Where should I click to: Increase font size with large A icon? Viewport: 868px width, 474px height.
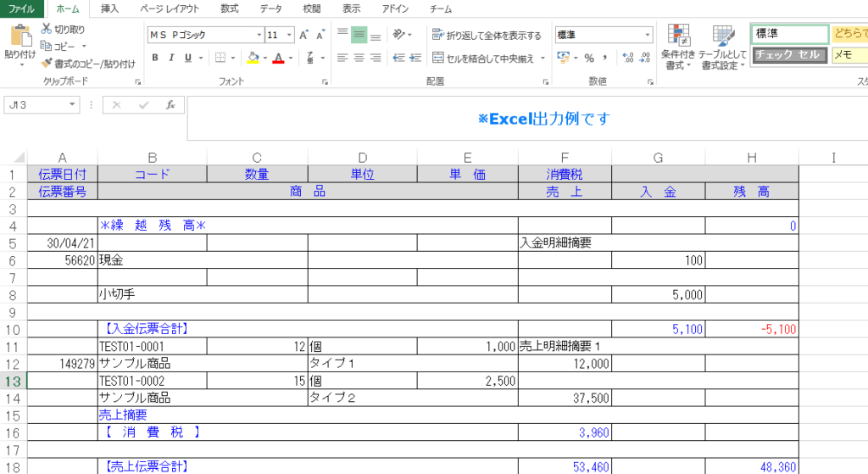click(303, 35)
